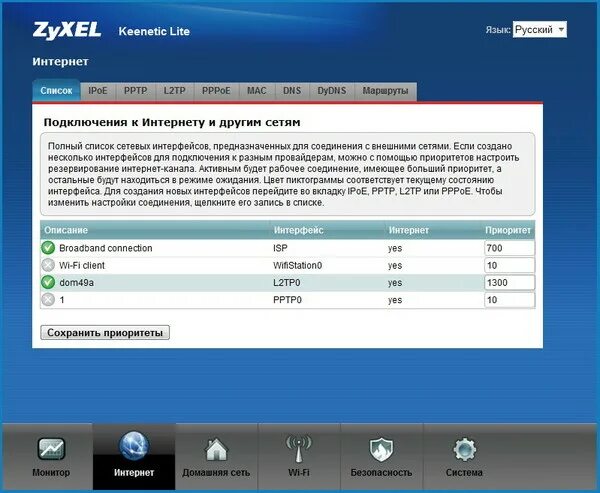Open the Home network house icon
The width and height of the screenshot is (600, 493).
216,449
